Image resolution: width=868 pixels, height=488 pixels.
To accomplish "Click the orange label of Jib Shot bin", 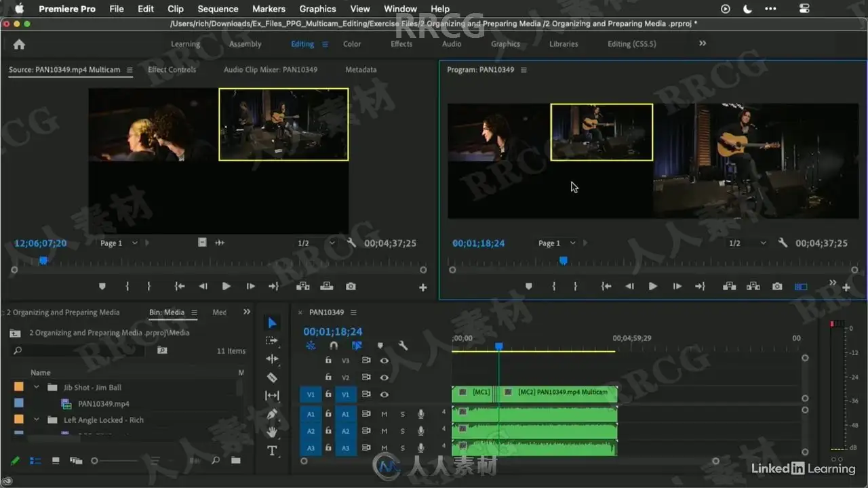I will 19,387.
